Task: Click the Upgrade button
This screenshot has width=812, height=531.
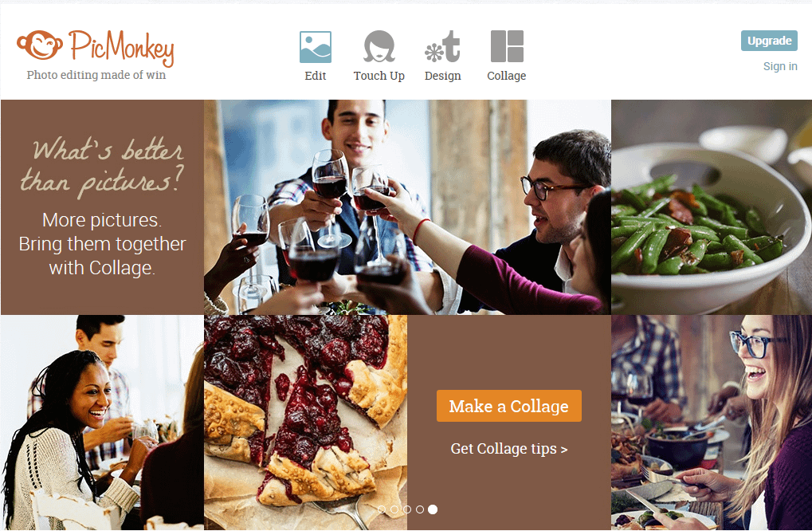Action: point(769,41)
